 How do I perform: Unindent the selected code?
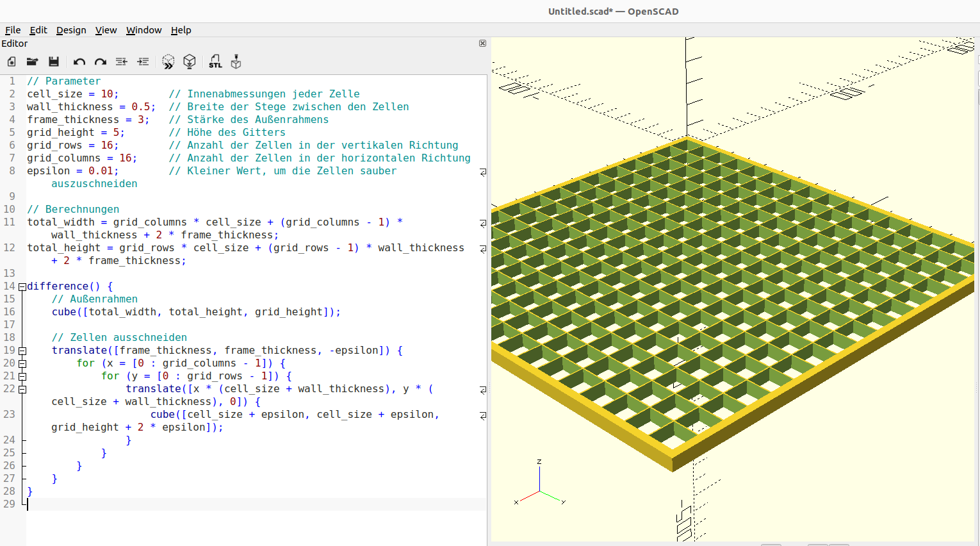(121, 62)
